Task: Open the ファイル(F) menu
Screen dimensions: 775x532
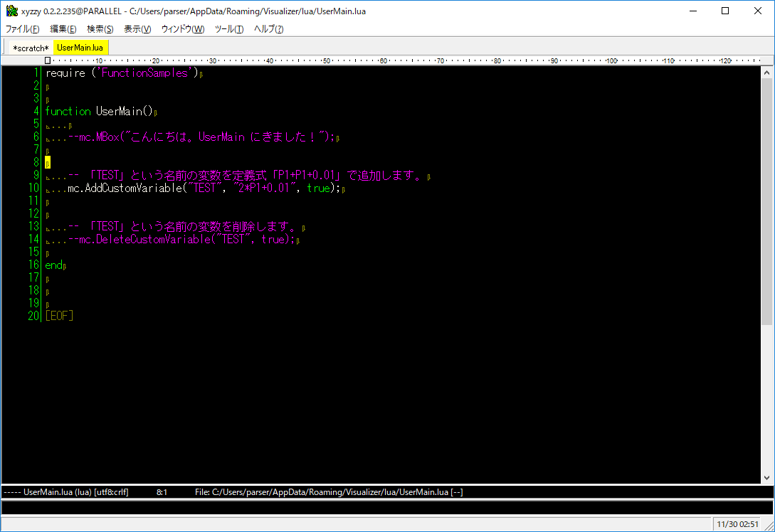Action: 23,29
